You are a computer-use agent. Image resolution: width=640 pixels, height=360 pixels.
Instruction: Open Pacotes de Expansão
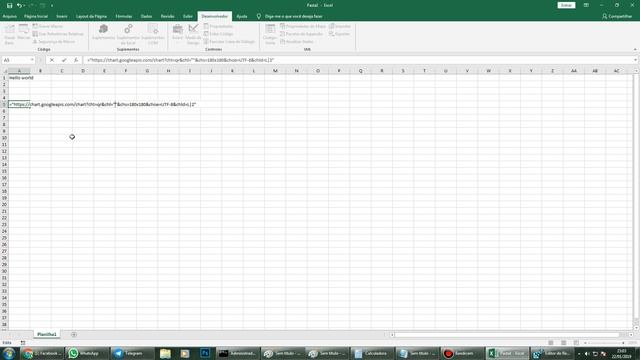[302, 34]
